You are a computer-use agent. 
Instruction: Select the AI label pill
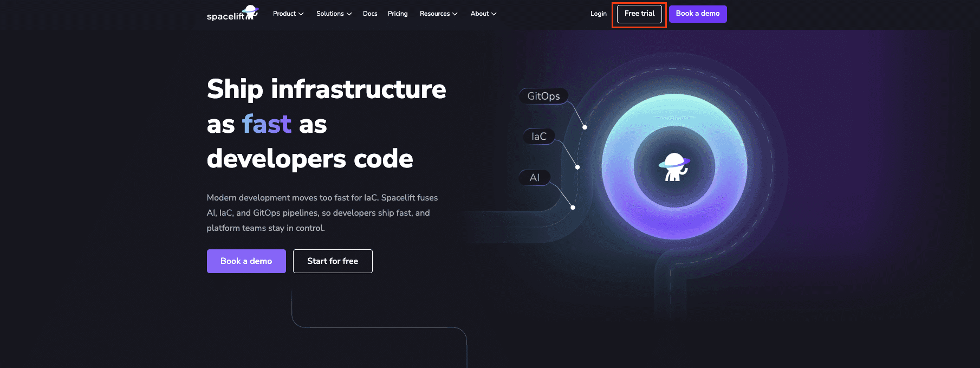[x=535, y=178]
